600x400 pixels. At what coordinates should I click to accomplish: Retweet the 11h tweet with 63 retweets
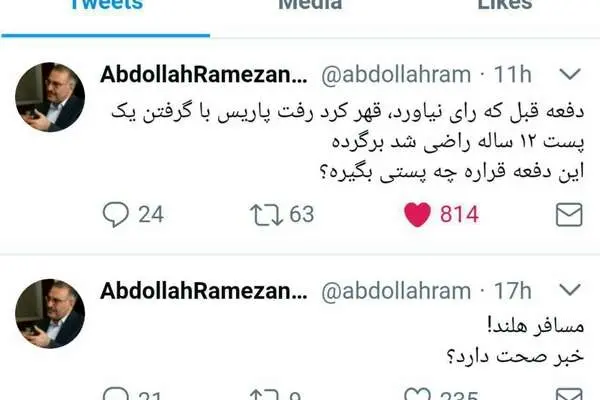pos(266,215)
